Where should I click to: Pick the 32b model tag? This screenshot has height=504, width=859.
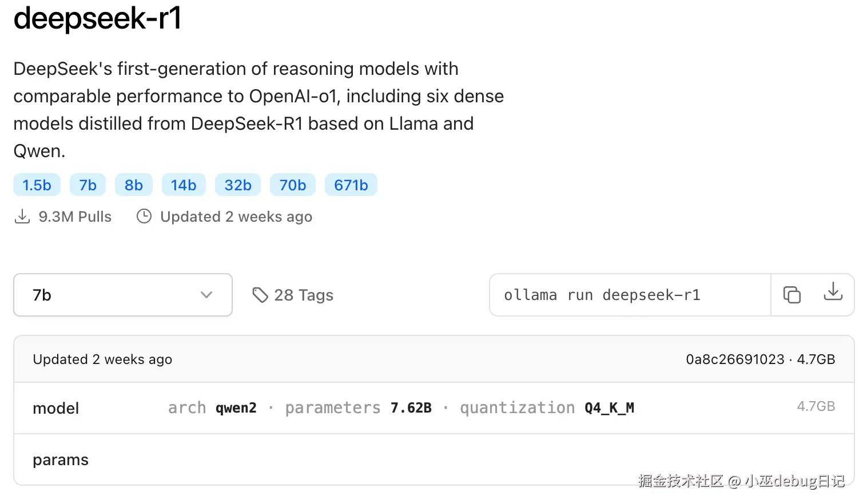coord(238,185)
